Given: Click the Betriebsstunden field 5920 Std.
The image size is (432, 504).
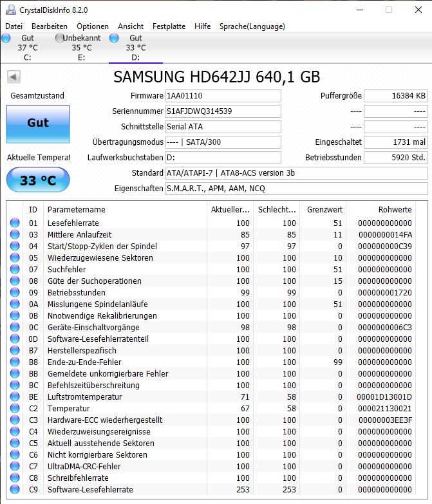Looking at the screenshot, I should [x=396, y=158].
